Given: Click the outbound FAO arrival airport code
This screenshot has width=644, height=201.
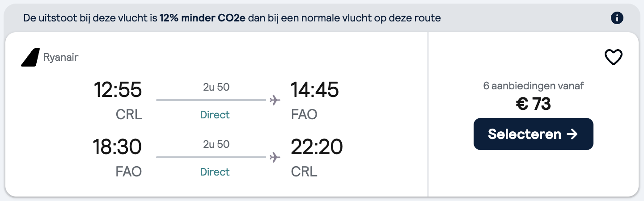Looking at the screenshot, I should point(304,115).
